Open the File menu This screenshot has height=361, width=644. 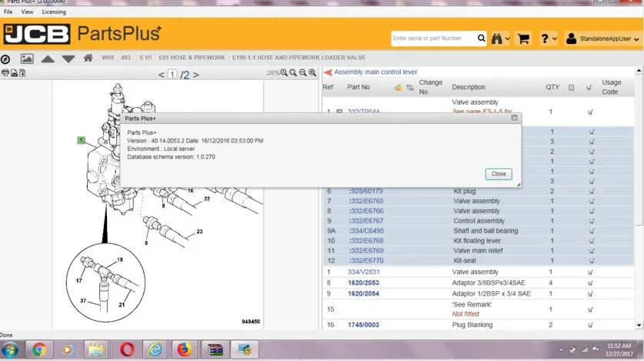pyautogui.click(x=8, y=12)
